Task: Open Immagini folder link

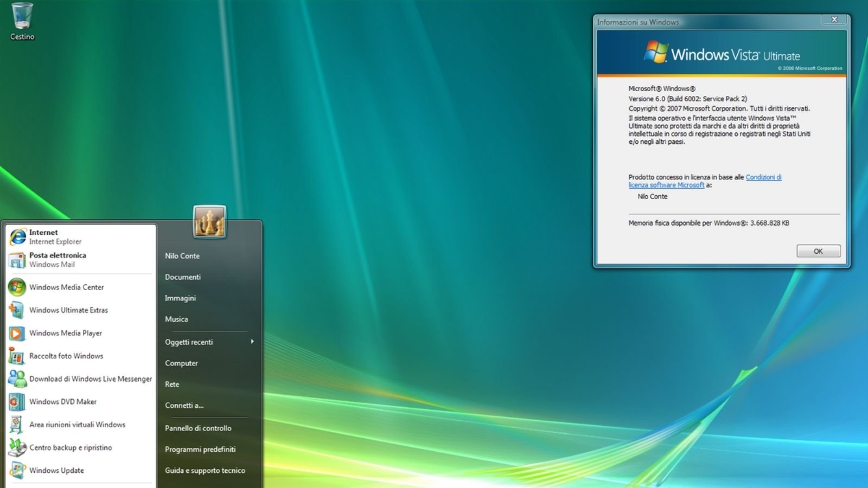Action: coord(180,298)
